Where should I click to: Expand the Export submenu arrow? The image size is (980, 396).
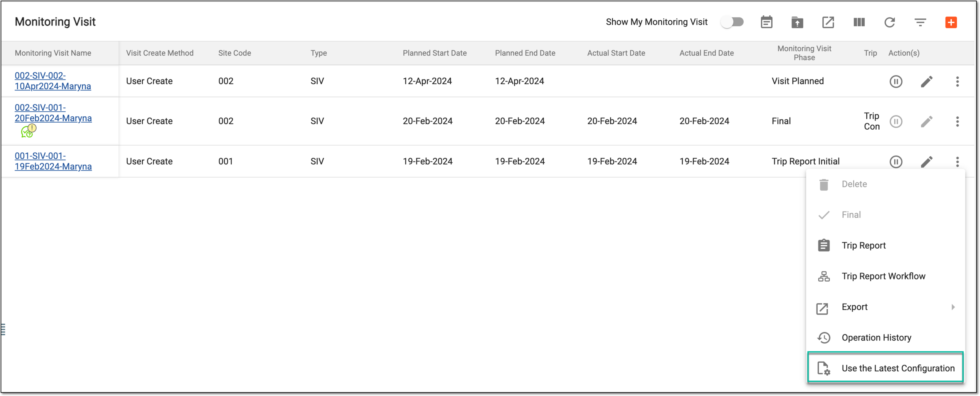[x=953, y=307]
